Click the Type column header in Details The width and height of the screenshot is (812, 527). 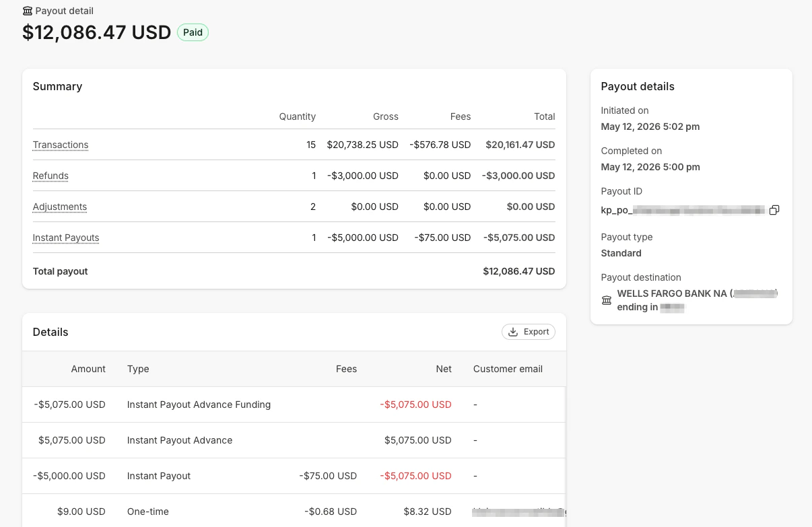(138, 369)
